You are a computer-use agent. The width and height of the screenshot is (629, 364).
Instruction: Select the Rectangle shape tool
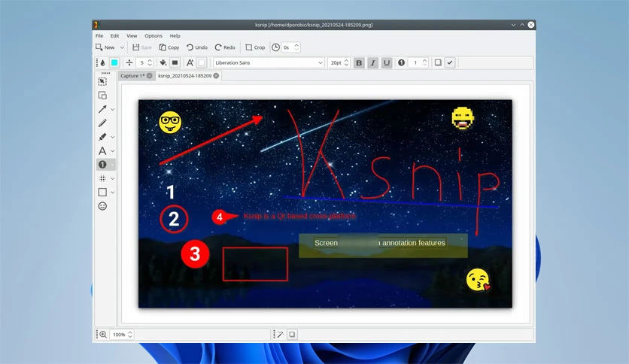point(102,192)
